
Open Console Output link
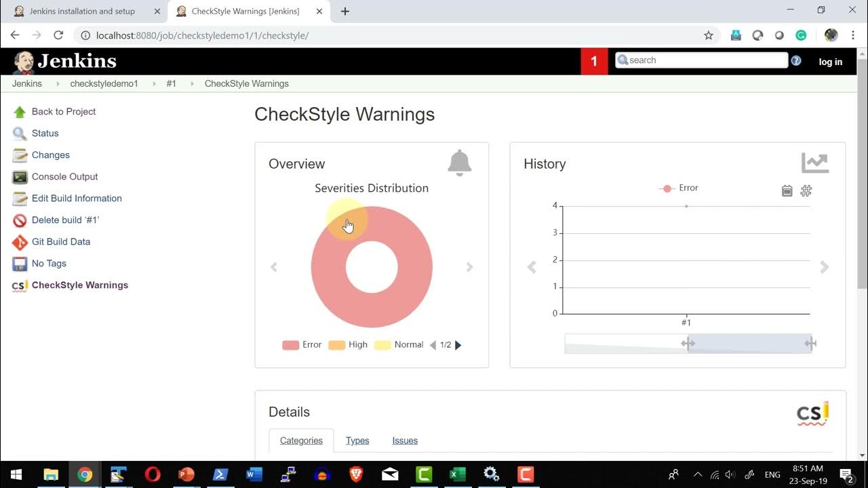pos(65,177)
